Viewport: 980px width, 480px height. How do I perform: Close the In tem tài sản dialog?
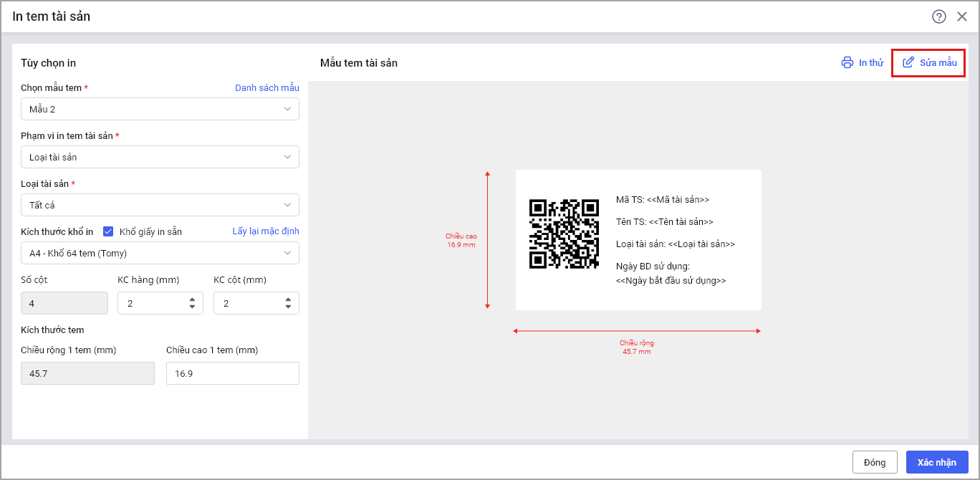962,16
